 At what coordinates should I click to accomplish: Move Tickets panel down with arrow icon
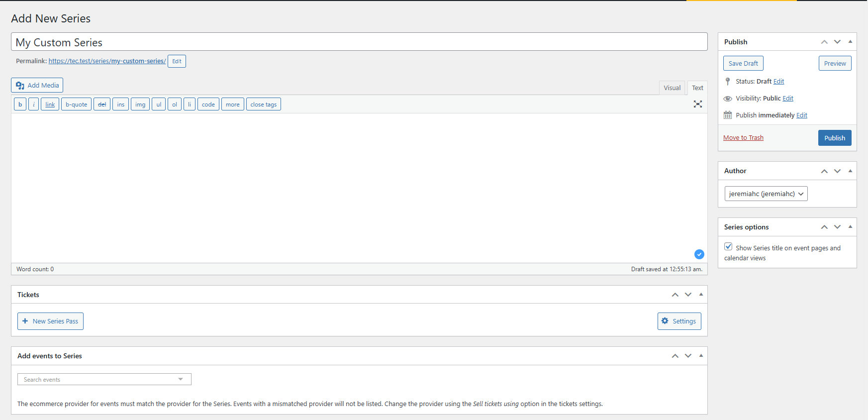(688, 295)
